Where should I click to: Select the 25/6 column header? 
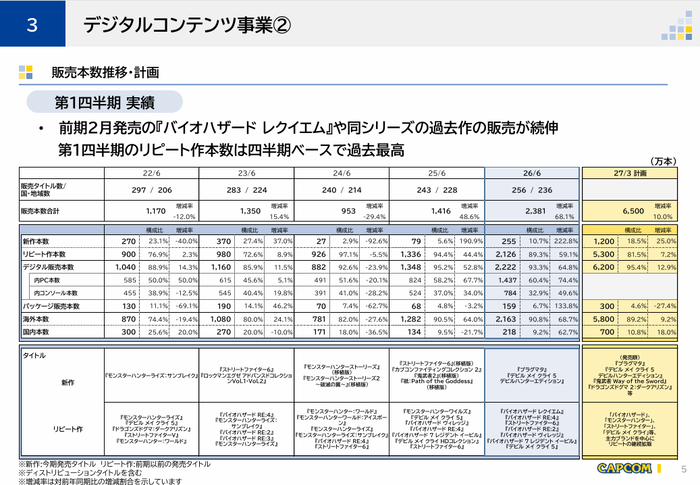tap(437, 173)
